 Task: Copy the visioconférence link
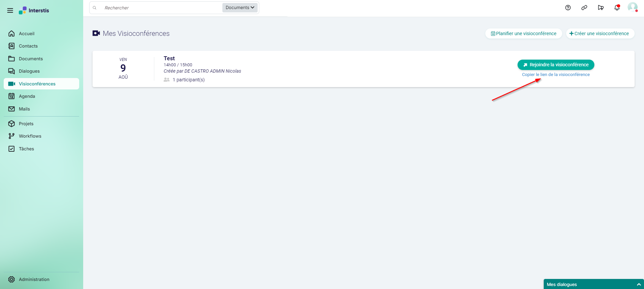pos(556,75)
